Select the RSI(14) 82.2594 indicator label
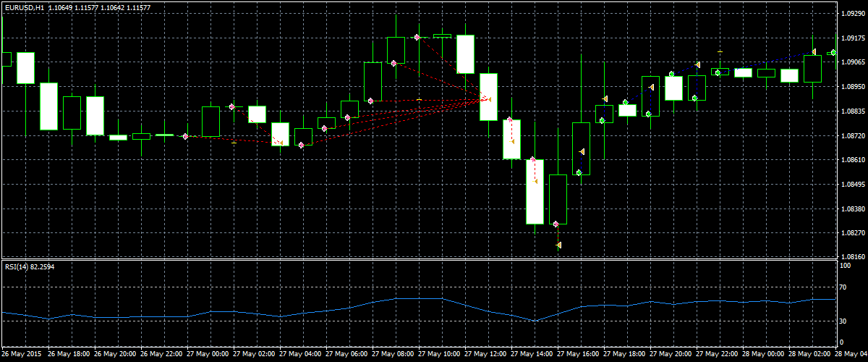The height and width of the screenshot is (362, 868). point(30,267)
